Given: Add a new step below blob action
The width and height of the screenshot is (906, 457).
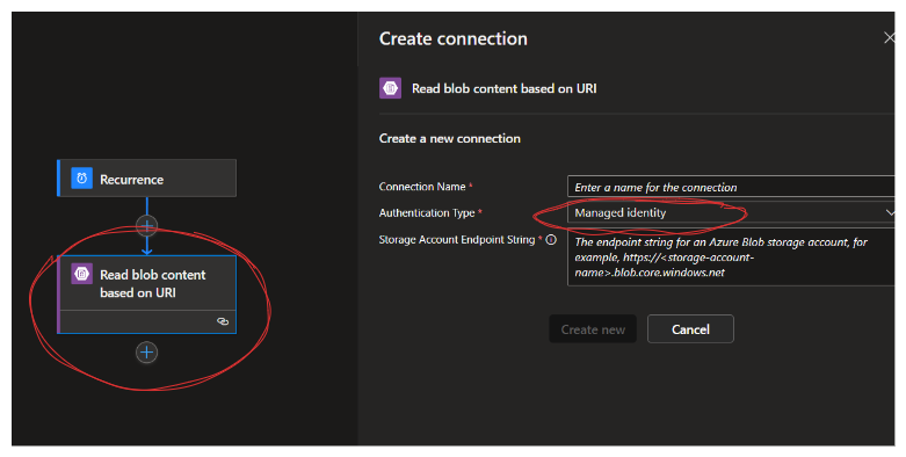Looking at the screenshot, I should pyautogui.click(x=147, y=352).
